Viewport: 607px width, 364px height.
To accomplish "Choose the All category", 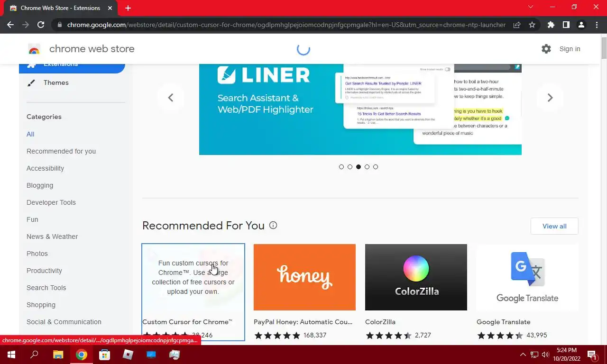I will tap(30, 134).
